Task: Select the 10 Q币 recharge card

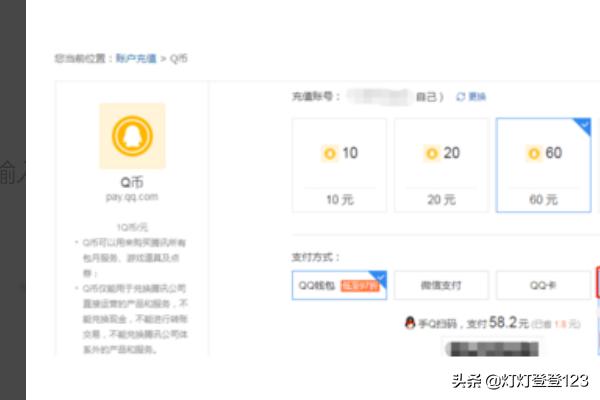Action: point(339,165)
